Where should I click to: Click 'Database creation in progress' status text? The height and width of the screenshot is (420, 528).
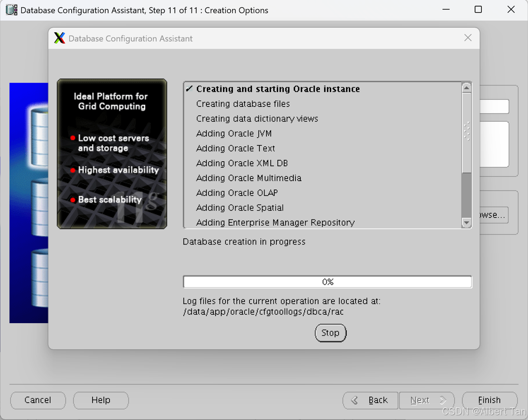click(244, 241)
